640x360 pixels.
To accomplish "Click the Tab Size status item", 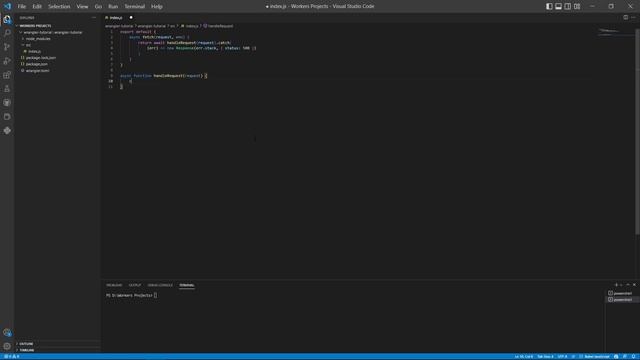I will pos(545,357).
